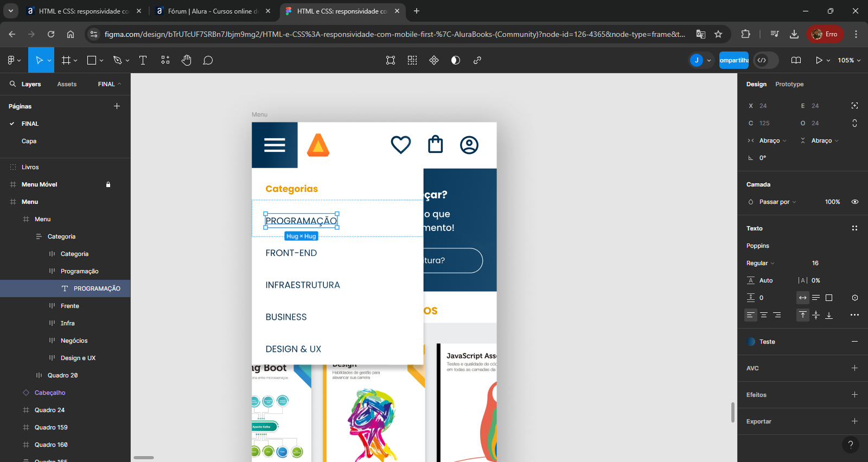868x462 pixels.
Task: Set text align right
Action: (x=777, y=315)
